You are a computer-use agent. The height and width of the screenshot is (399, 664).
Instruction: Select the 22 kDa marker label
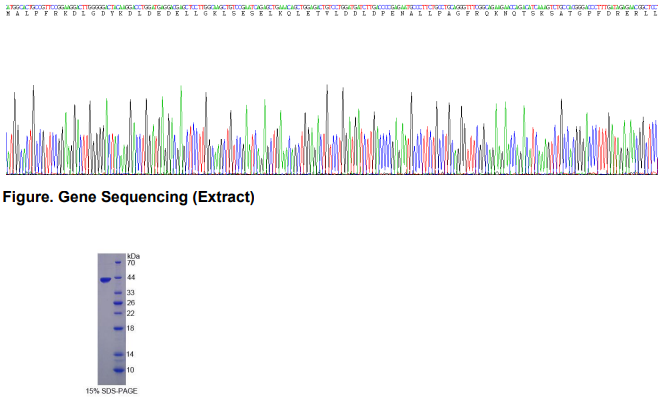coord(131,313)
